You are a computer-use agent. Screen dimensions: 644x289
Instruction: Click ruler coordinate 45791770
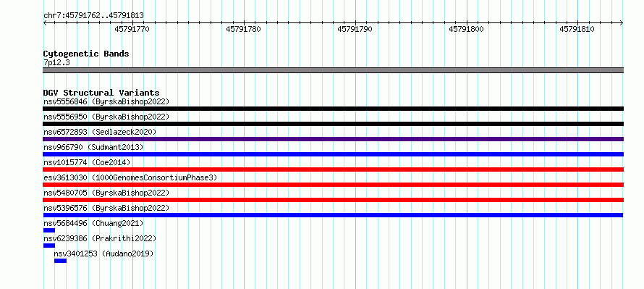(132, 30)
